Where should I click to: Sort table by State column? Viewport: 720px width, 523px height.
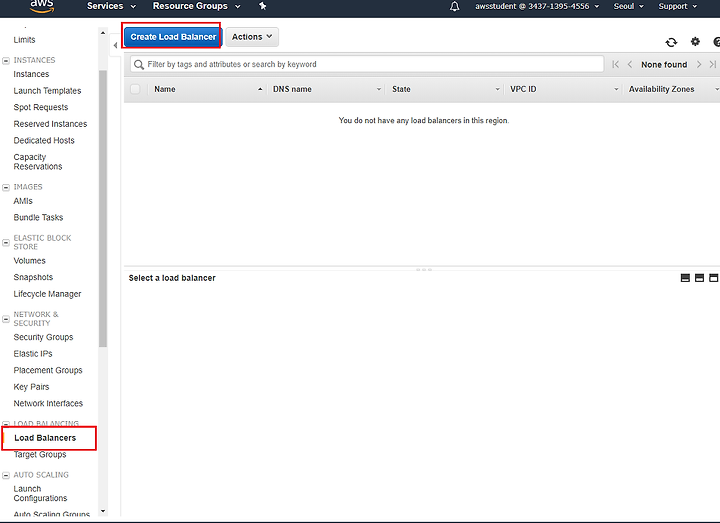445,89
